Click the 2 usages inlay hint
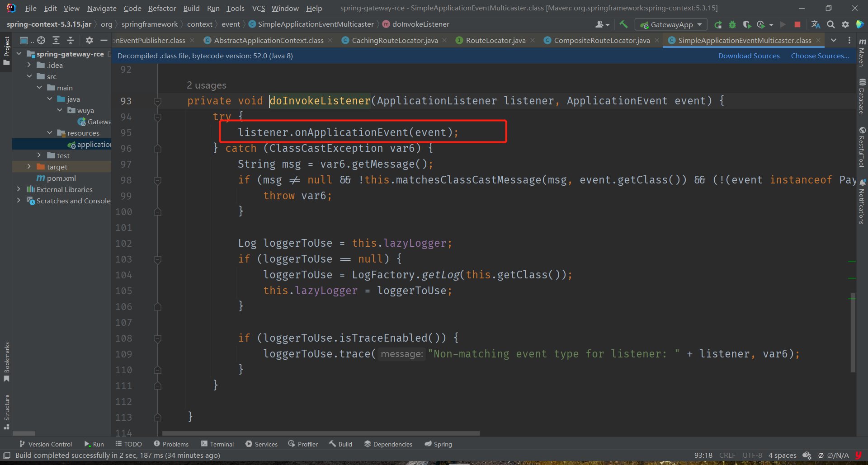 [206, 85]
